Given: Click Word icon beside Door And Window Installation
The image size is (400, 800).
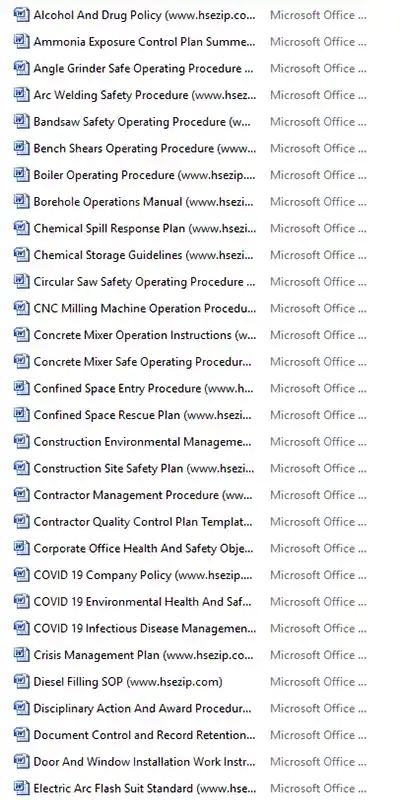Looking at the screenshot, I should [21, 761].
